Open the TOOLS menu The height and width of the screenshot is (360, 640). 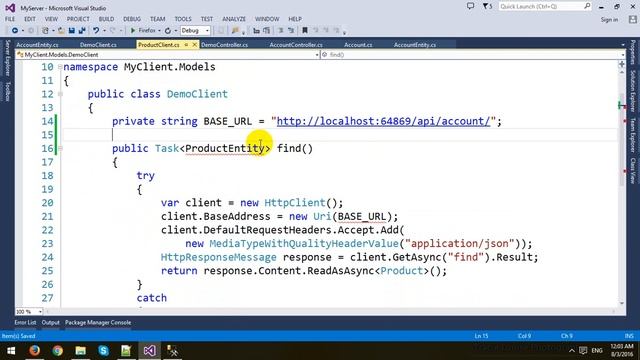point(183,19)
